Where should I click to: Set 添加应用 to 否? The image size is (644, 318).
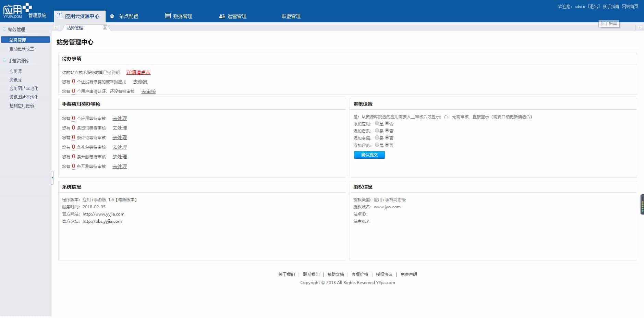point(387,123)
